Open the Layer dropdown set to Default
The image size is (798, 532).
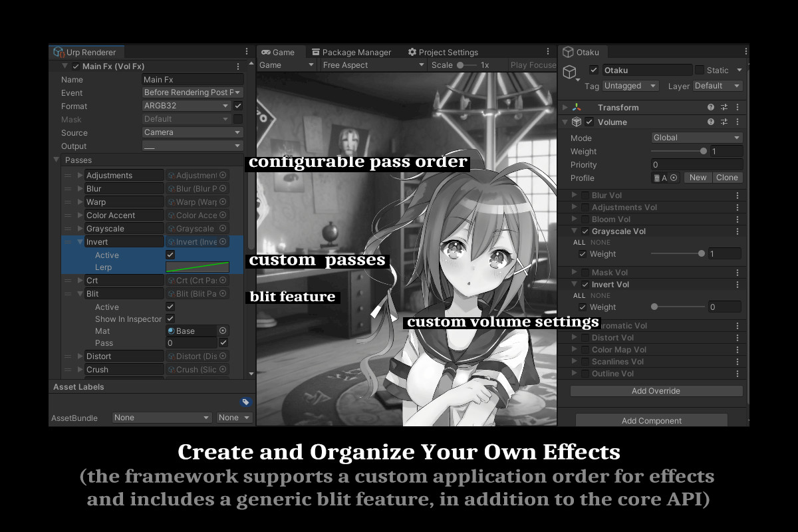point(716,85)
